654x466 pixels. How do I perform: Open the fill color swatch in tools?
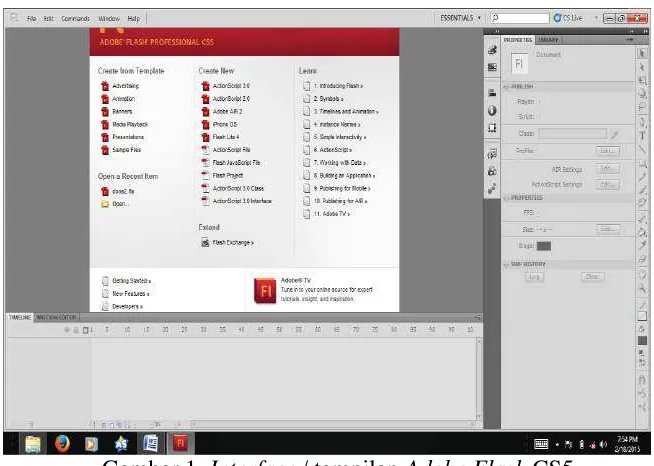click(x=642, y=340)
